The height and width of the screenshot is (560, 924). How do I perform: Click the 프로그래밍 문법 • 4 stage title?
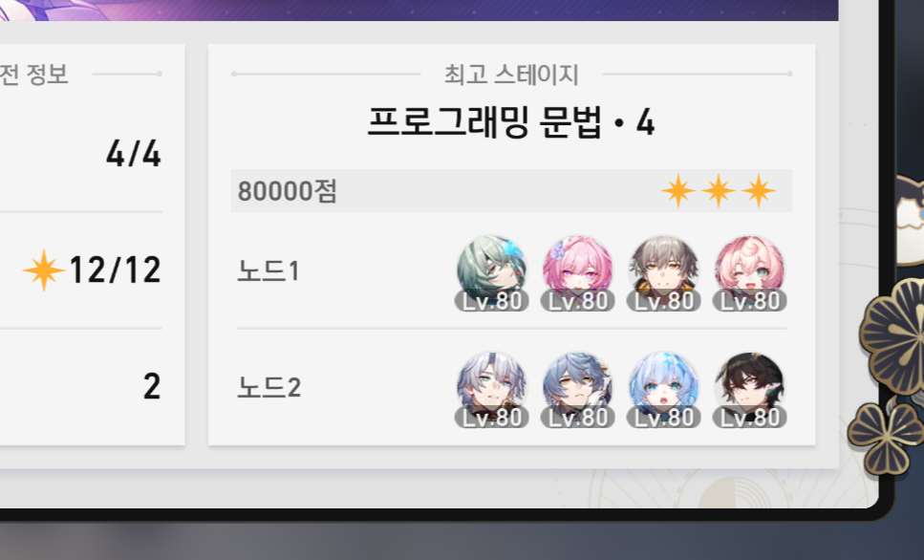click(511, 122)
